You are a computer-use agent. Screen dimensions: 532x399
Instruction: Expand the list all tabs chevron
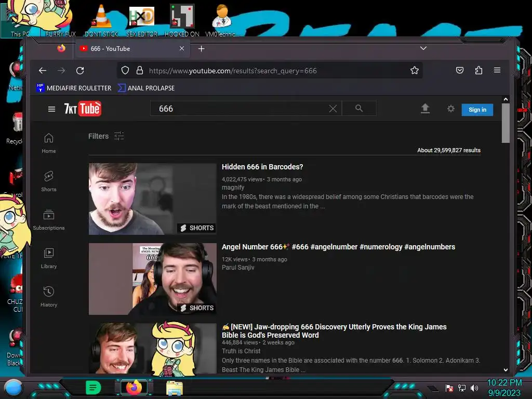[423, 48]
